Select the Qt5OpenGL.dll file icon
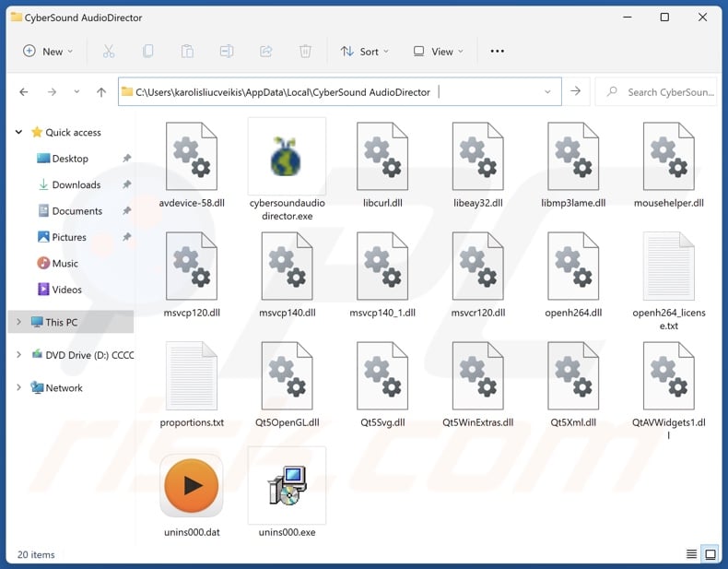Viewport: 728px width, 569px height. coord(287,375)
